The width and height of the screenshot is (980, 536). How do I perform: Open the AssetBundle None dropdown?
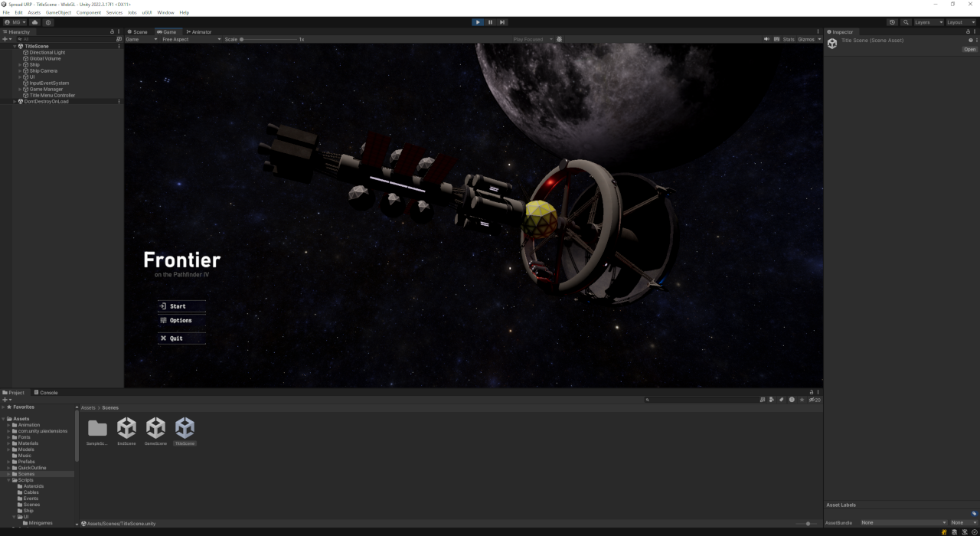903,522
